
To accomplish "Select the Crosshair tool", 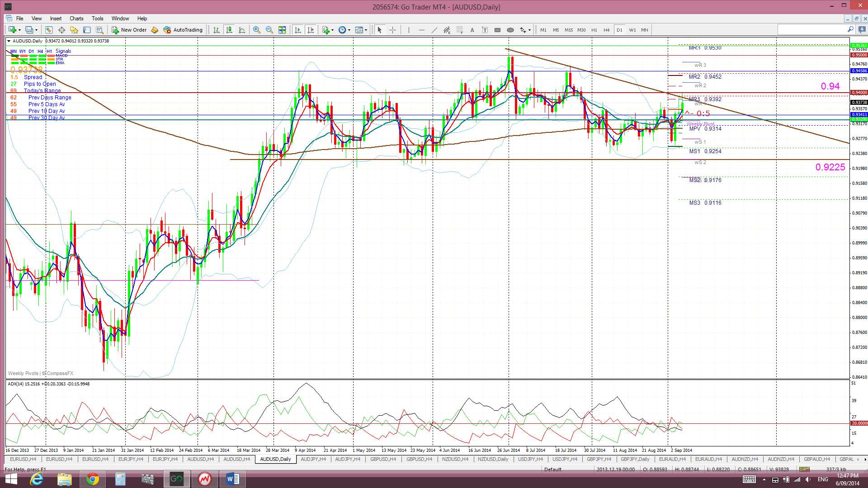I will coord(392,30).
